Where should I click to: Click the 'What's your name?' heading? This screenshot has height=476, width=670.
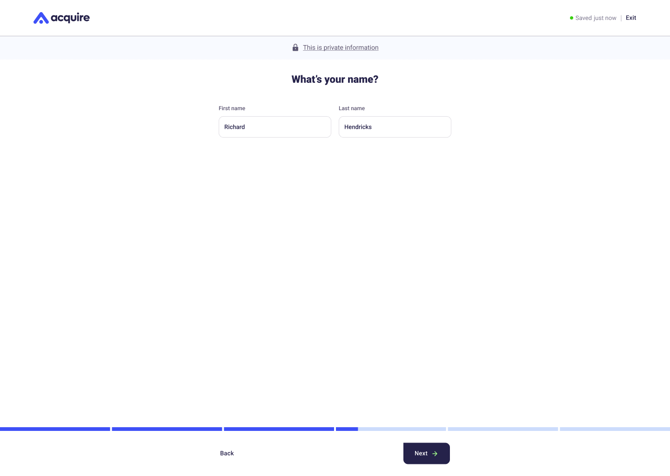click(x=335, y=79)
